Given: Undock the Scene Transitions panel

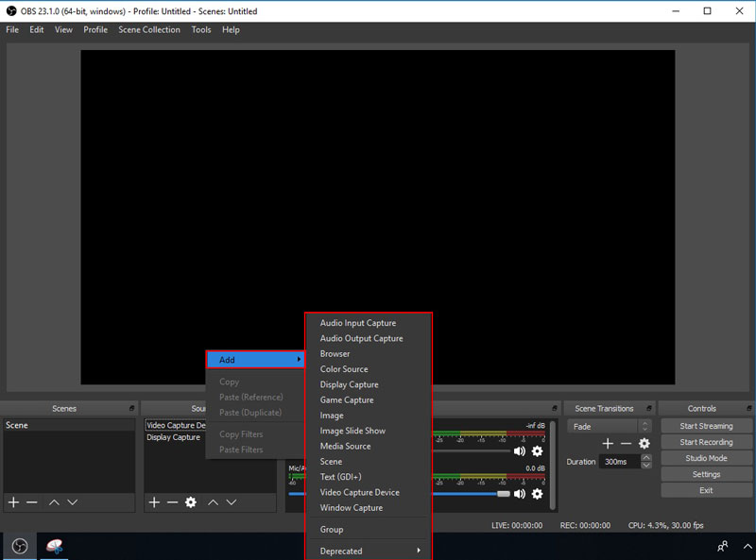Looking at the screenshot, I should [x=649, y=408].
